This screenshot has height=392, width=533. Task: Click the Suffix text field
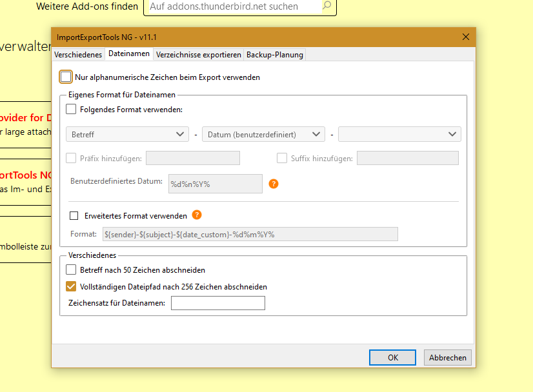(408, 158)
